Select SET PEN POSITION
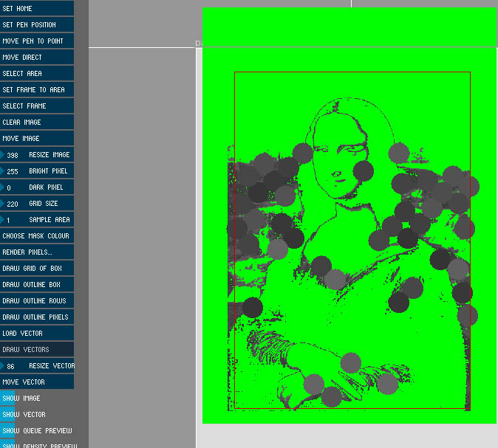 pos(37,24)
